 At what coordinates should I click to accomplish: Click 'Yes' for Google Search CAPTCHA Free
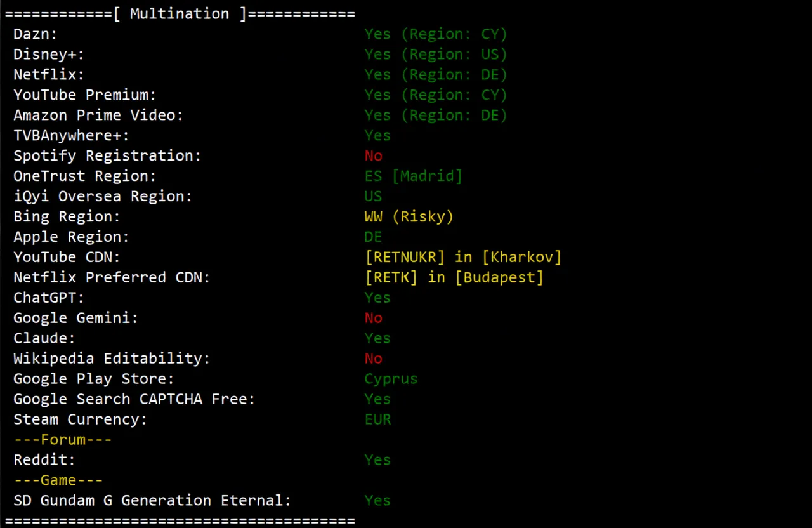coord(377,400)
